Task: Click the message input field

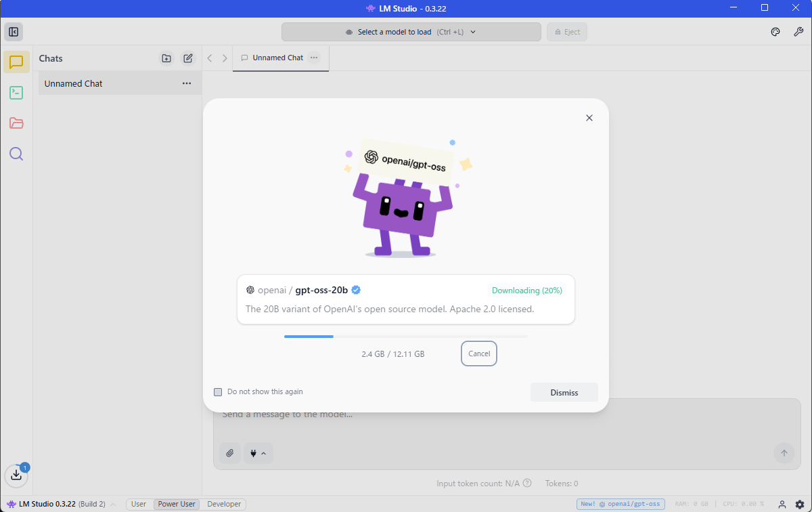Action: [x=507, y=414]
